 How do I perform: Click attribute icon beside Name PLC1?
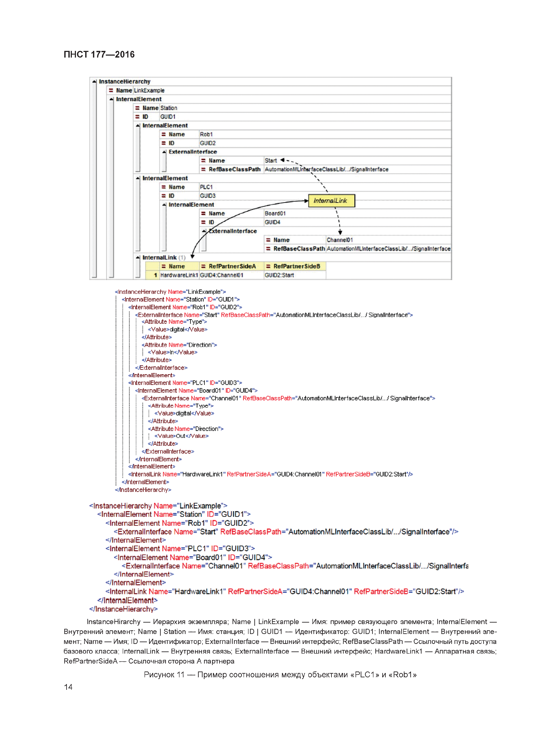click(x=164, y=187)
